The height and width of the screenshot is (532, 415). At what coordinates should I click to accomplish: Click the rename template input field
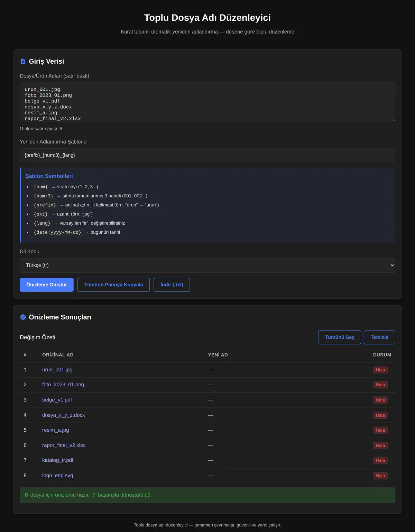coord(207,155)
